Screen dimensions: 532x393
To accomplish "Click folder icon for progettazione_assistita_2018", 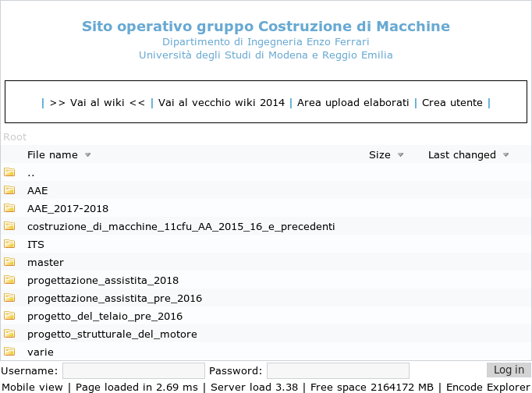I will click(9, 280).
